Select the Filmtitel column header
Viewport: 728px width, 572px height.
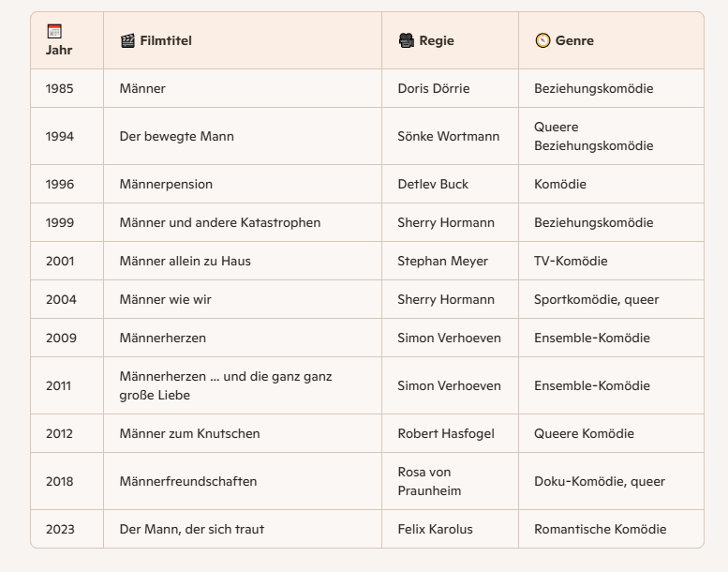coord(166,40)
